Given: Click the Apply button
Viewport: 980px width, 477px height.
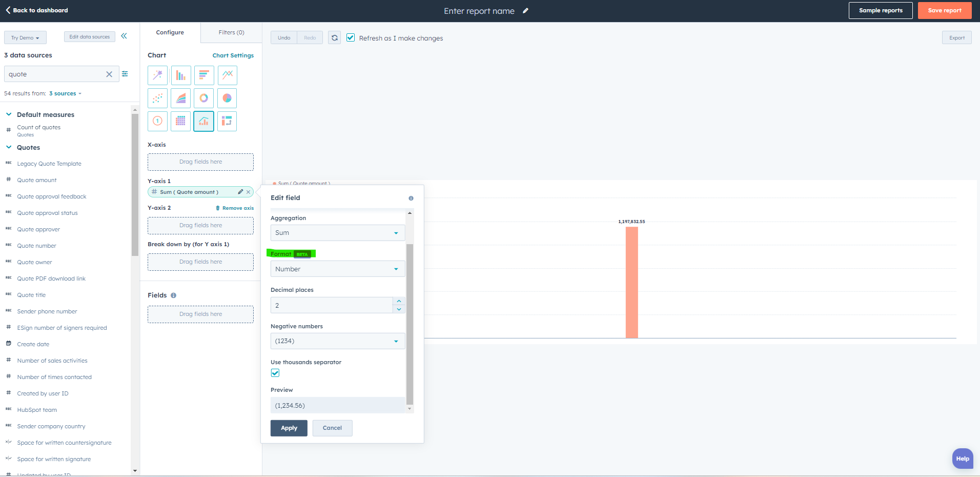Looking at the screenshot, I should 289,428.
